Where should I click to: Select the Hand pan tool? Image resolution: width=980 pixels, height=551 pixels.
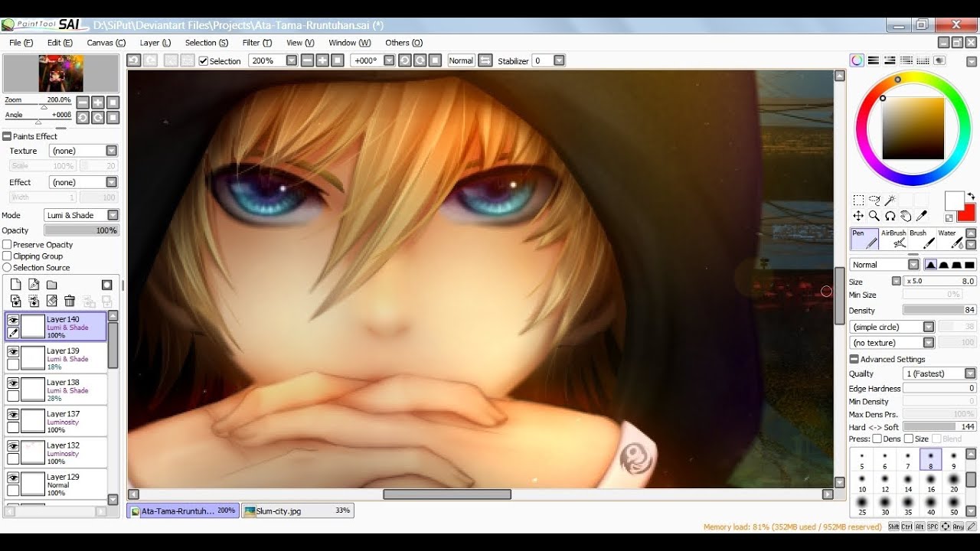point(906,217)
